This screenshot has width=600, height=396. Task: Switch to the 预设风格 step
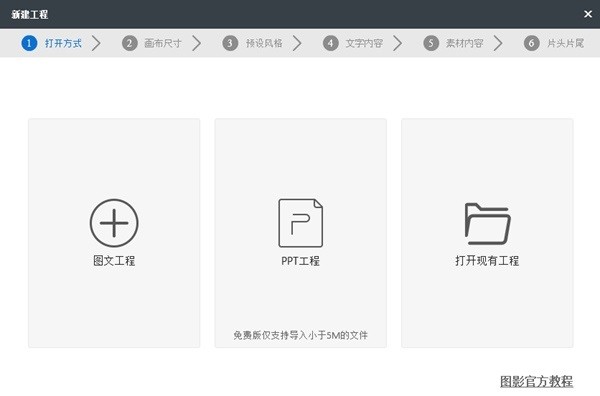tap(264, 43)
